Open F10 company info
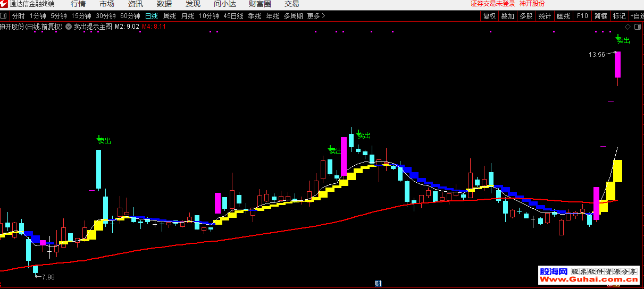Image resolution: width=644 pixels, height=289 pixels. pyautogui.click(x=582, y=16)
